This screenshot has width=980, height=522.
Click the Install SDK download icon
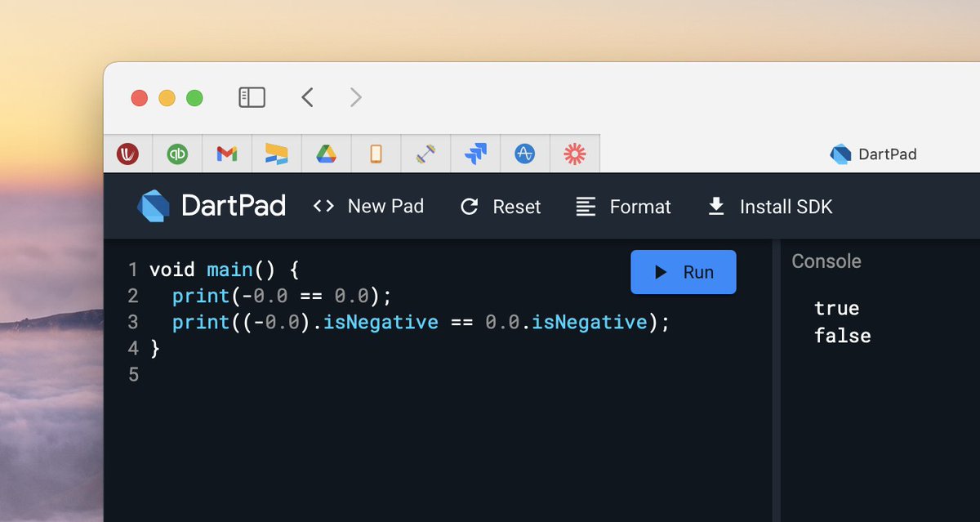[x=716, y=206]
